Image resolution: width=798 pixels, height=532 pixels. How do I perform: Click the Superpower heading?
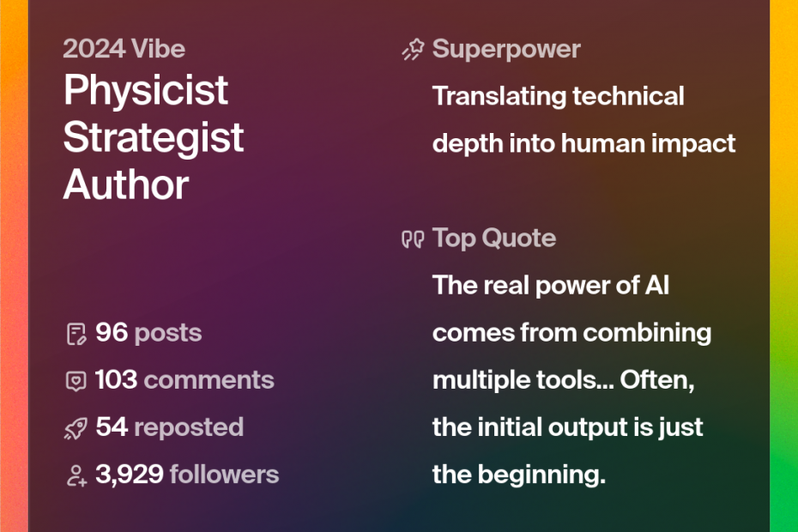tap(506, 49)
